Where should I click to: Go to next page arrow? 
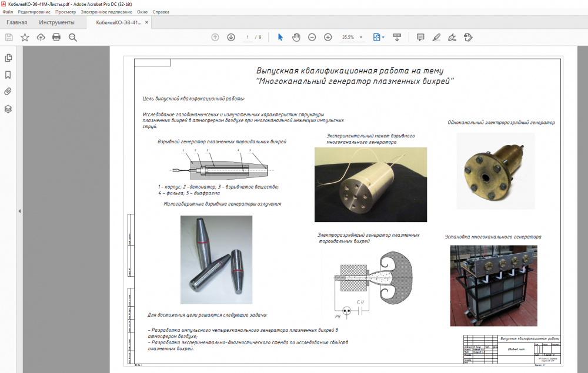231,37
